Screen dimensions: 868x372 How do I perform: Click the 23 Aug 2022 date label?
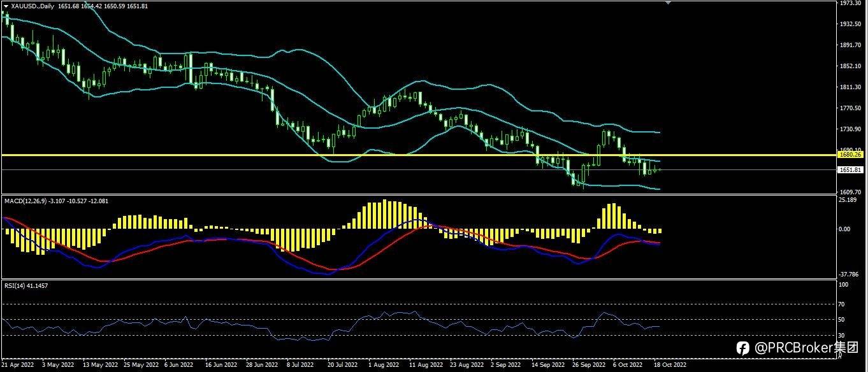point(467,366)
